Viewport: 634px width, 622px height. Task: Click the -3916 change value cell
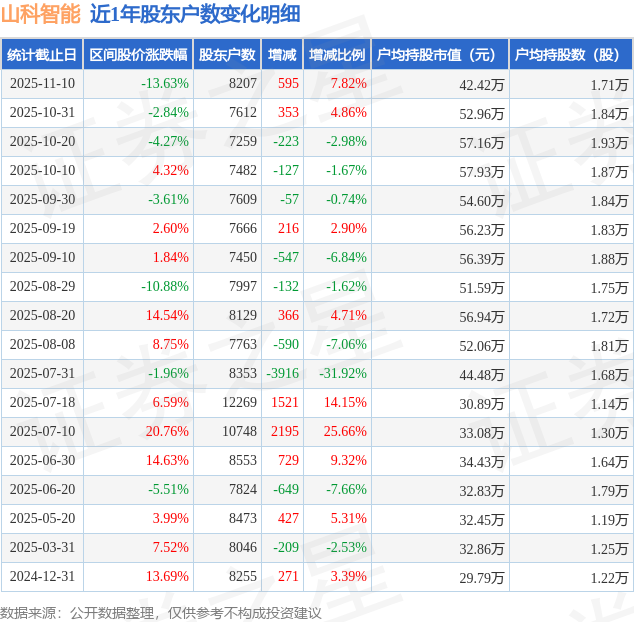(x=282, y=374)
